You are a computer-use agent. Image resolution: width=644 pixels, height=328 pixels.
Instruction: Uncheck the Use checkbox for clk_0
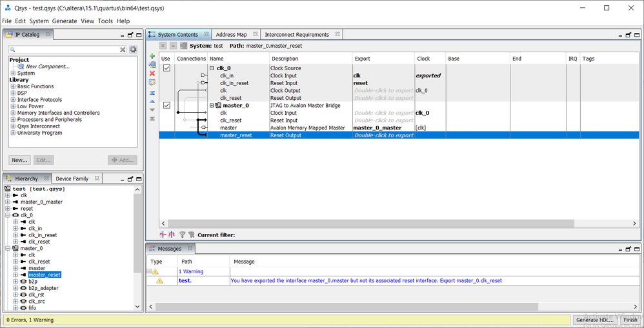(166, 68)
